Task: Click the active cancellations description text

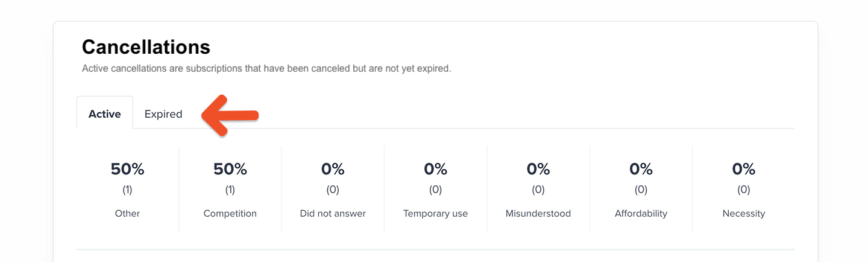Action: (266, 69)
